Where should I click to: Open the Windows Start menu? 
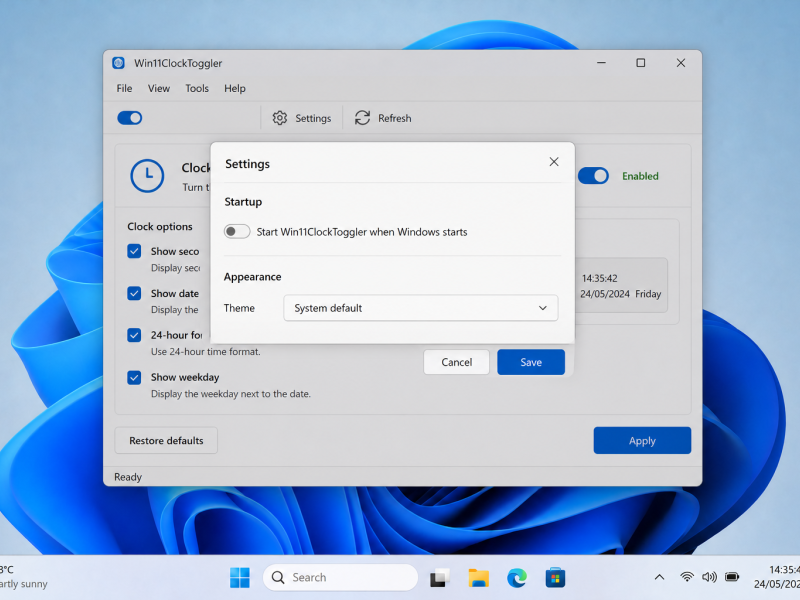click(x=240, y=578)
